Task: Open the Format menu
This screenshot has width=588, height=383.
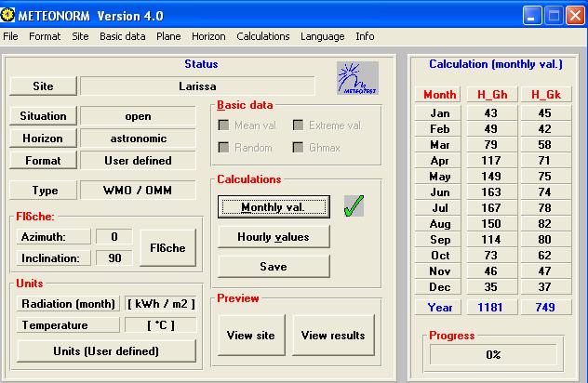Action: pos(45,36)
